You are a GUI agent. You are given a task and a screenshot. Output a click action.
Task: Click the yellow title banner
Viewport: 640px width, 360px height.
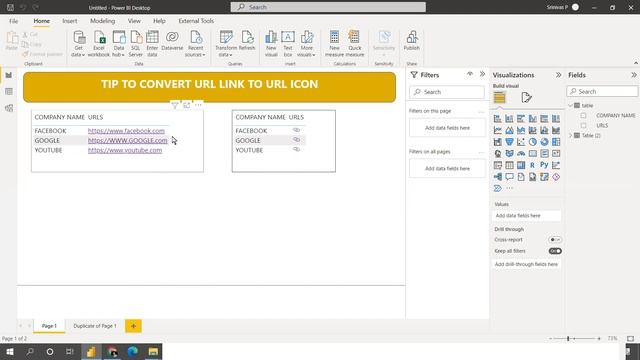tap(209, 87)
